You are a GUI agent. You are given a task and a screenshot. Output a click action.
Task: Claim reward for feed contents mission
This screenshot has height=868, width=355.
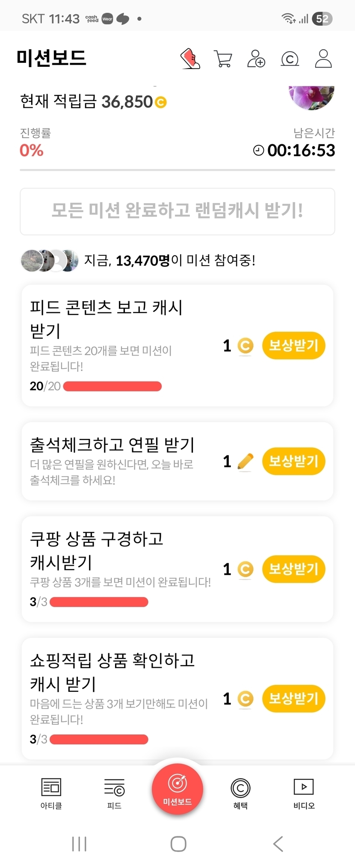[293, 345]
